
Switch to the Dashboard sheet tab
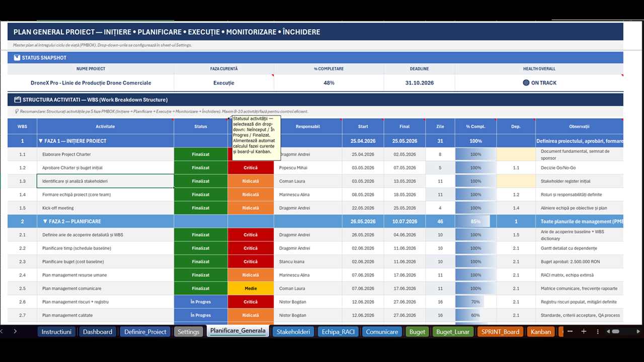pyautogui.click(x=98, y=332)
